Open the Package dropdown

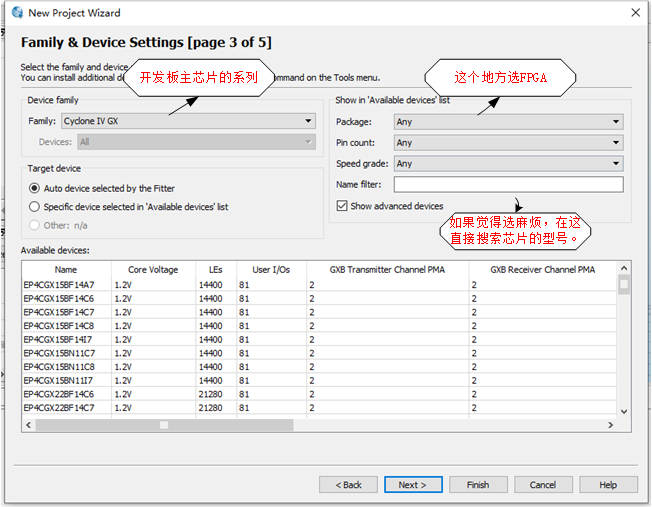tap(509, 122)
